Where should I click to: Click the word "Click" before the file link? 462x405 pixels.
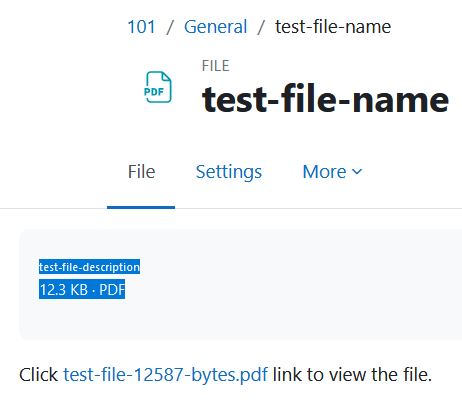tap(39, 375)
